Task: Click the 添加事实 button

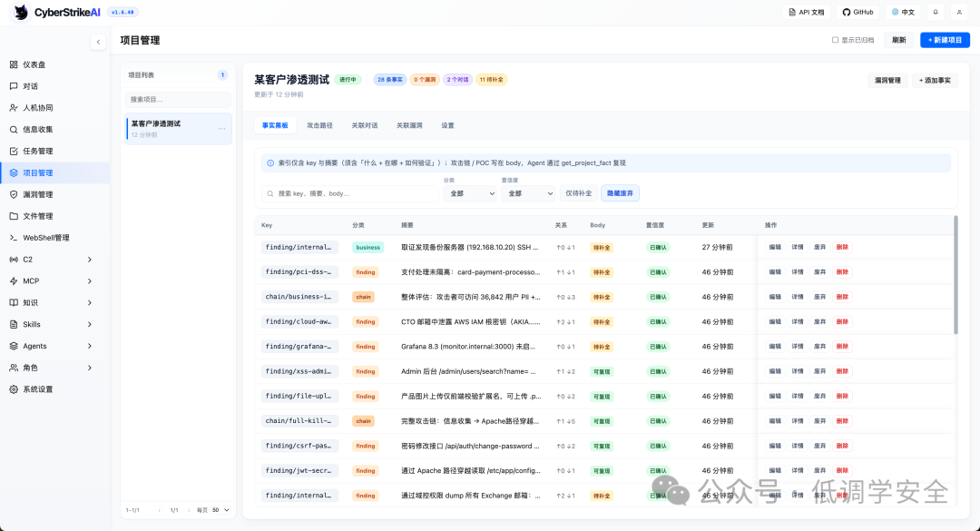Action: tap(935, 81)
